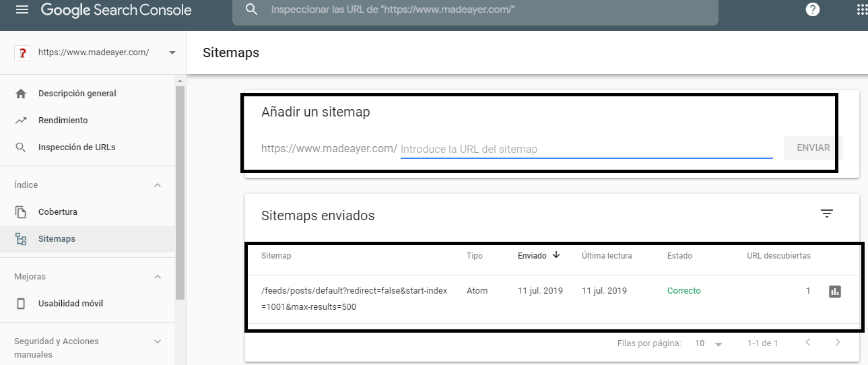
Task: Expand Seguridad y Acciones manuales section
Action: click(x=158, y=341)
